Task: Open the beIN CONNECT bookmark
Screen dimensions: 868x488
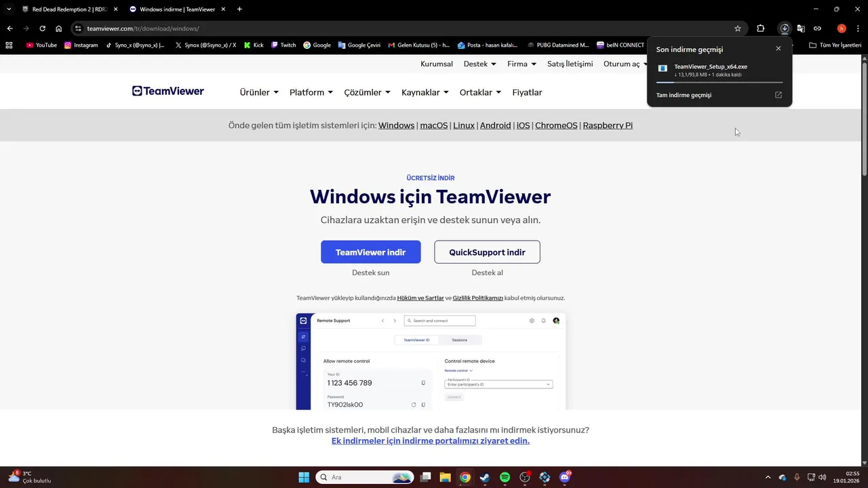Action: coord(620,45)
